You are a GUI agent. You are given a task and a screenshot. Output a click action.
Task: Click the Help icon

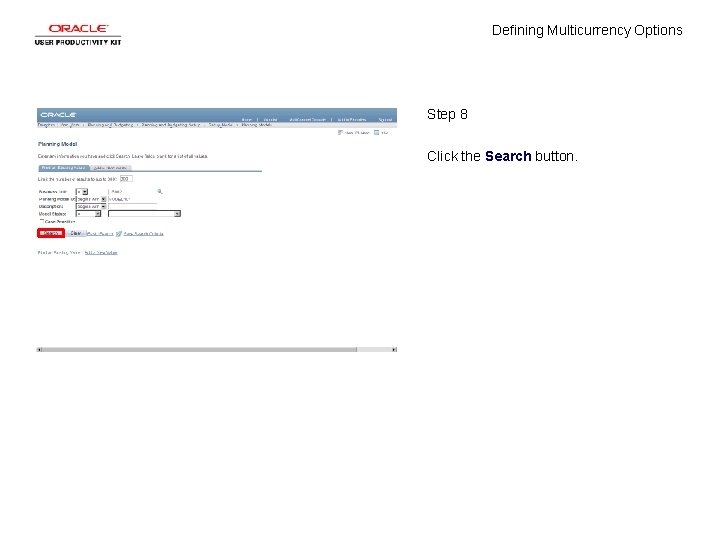pos(377,132)
